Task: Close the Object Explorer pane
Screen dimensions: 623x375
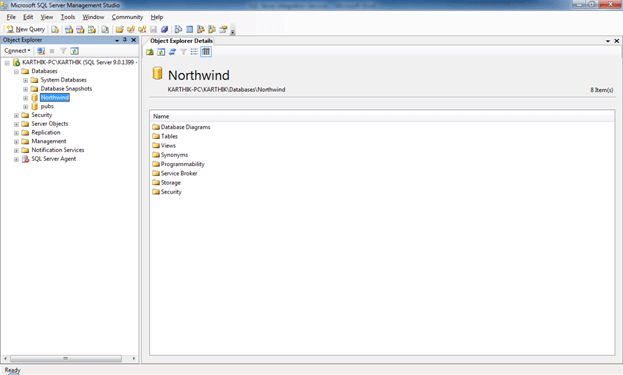Action: 134,40
